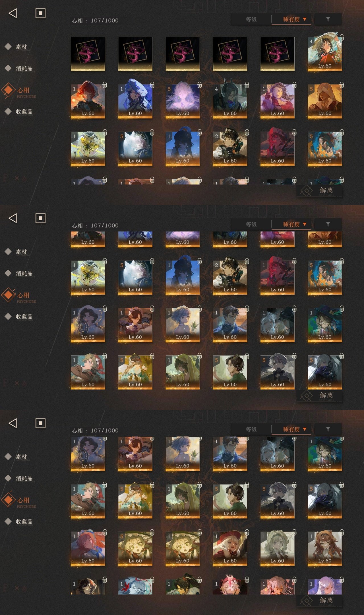
Task: Open the funnel filter in the topmost panel
Action: [x=328, y=19]
